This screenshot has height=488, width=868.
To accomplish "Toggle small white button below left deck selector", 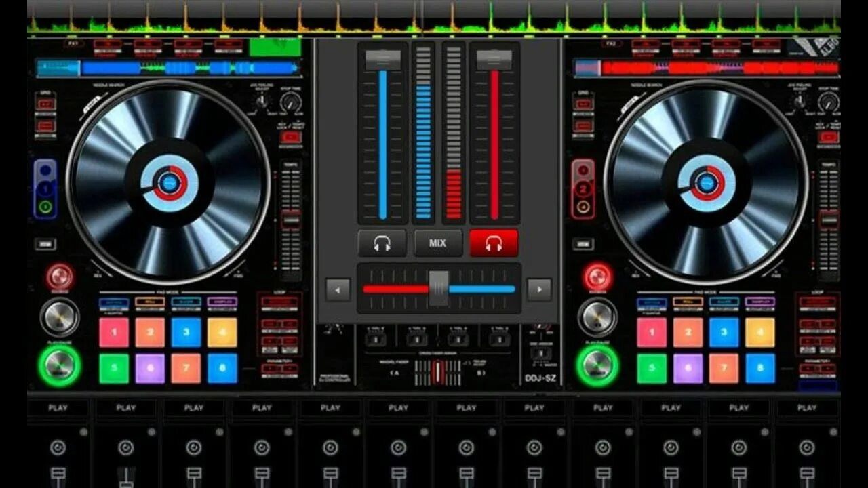I will pyautogui.click(x=45, y=244).
